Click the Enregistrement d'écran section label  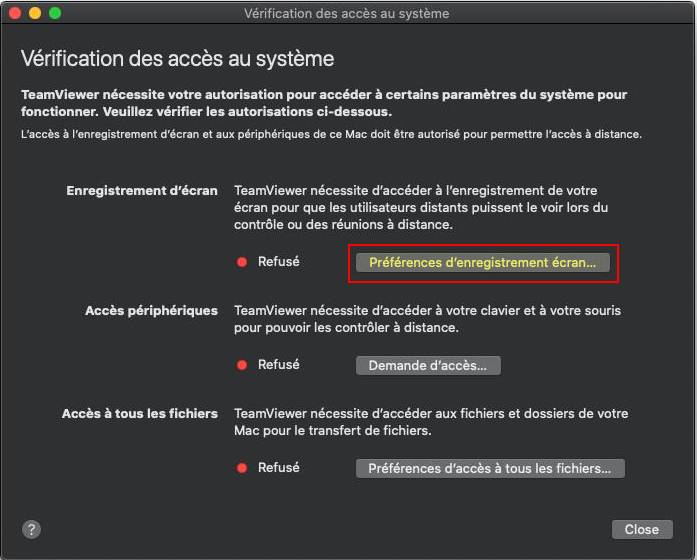(142, 191)
